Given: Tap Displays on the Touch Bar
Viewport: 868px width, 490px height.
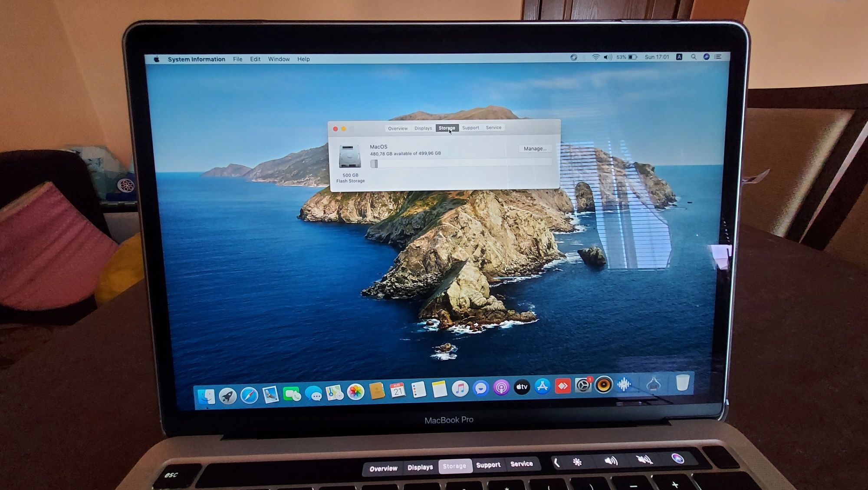Looking at the screenshot, I should 420,467.
